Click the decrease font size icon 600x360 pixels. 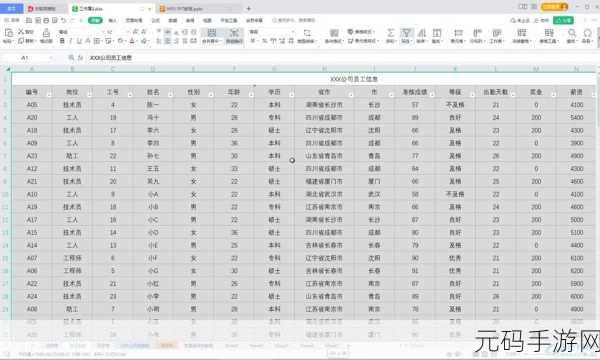click(144, 32)
